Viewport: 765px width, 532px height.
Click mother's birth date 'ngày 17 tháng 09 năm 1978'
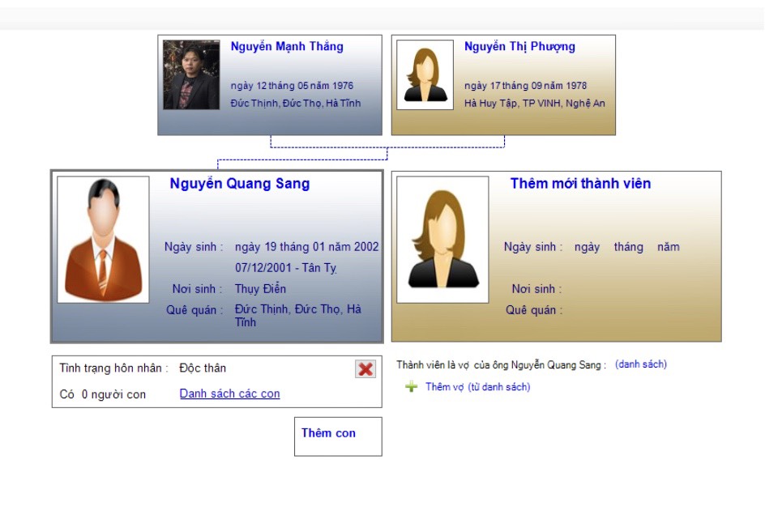pyautogui.click(x=525, y=85)
